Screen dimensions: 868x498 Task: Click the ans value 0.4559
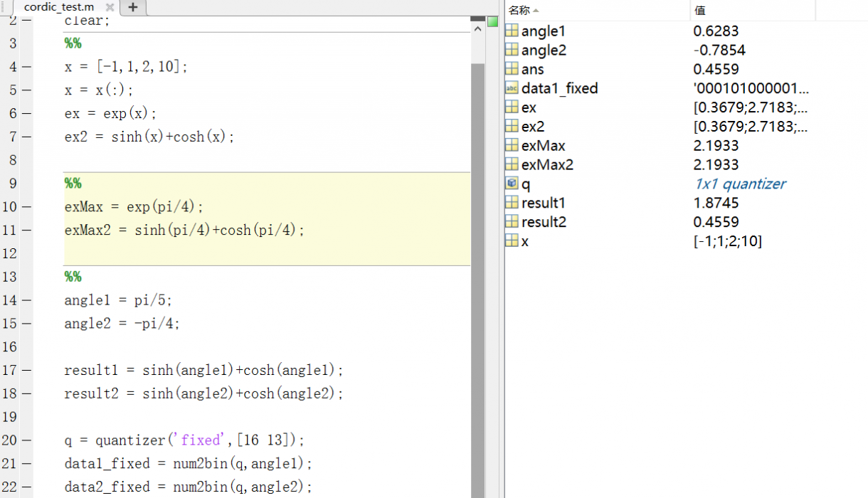(716, 70)
